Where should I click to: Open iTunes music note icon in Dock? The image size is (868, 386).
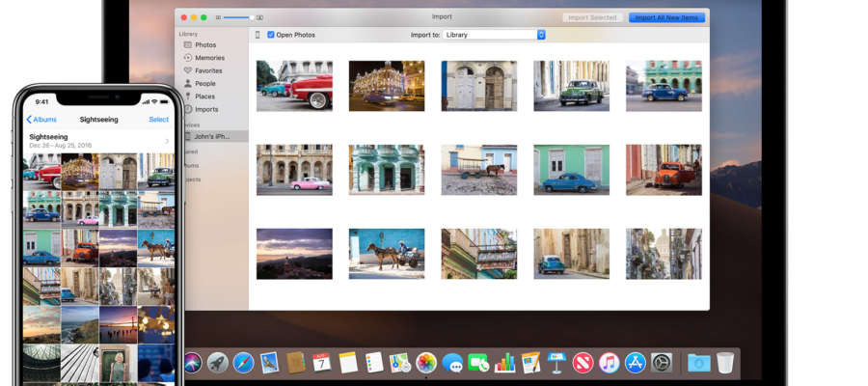(x=609, y=363)
